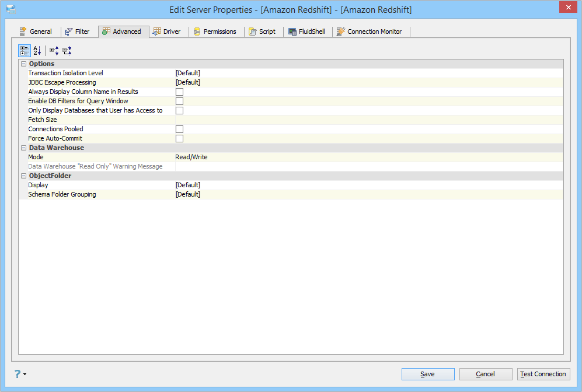Viewport: 582px width, 392px height.
Task: Enable Connections Pooled checkbox
Action: (179, 129)
